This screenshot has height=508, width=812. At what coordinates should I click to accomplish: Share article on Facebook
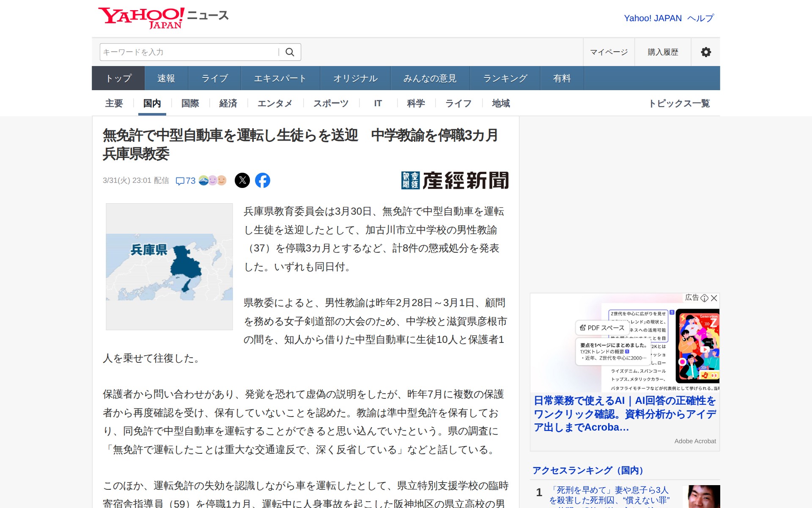[x=263, y=180]
